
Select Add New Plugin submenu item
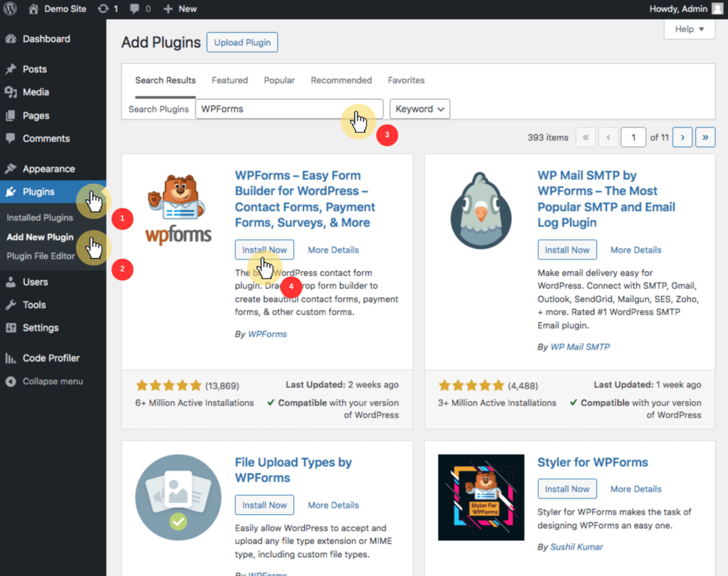pos(40,237)
